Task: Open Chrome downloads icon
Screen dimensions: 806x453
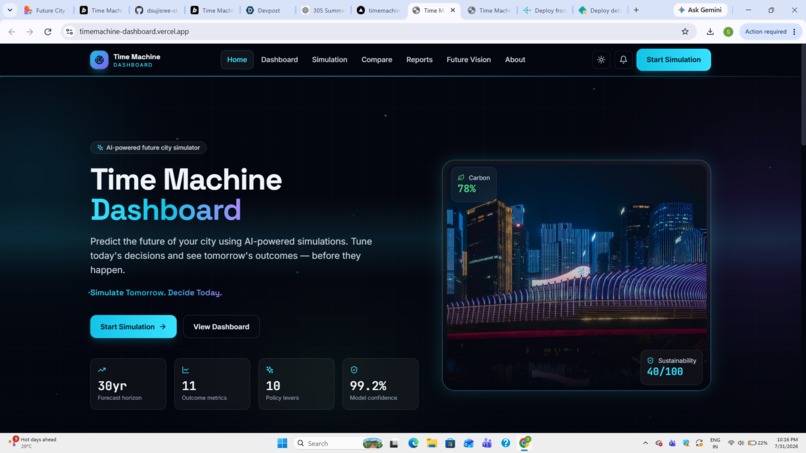Action: (x=710, y=32)
